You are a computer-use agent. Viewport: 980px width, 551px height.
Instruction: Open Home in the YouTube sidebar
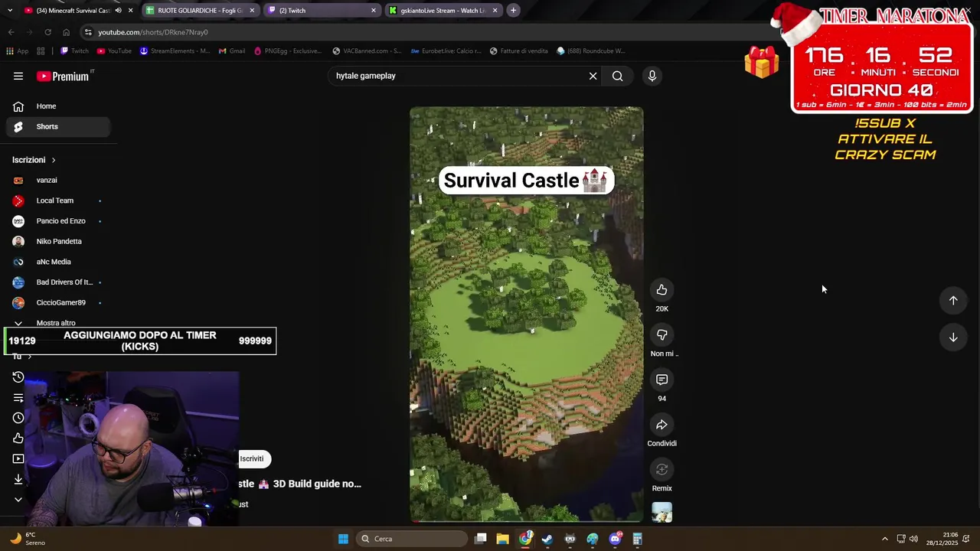pos(57,106)
